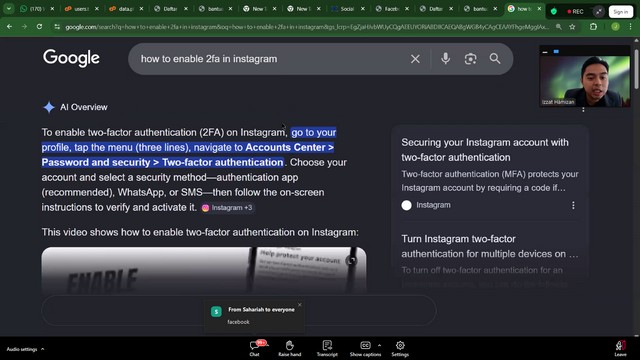Go back in browser history
640x360 pixels.
[x=9, y=27]
